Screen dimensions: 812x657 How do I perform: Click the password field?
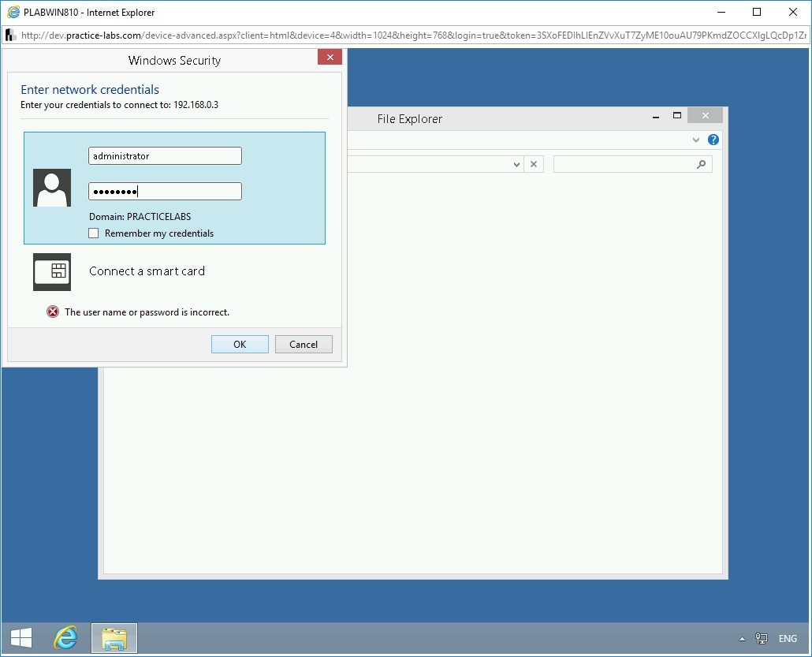click(164, 191)
